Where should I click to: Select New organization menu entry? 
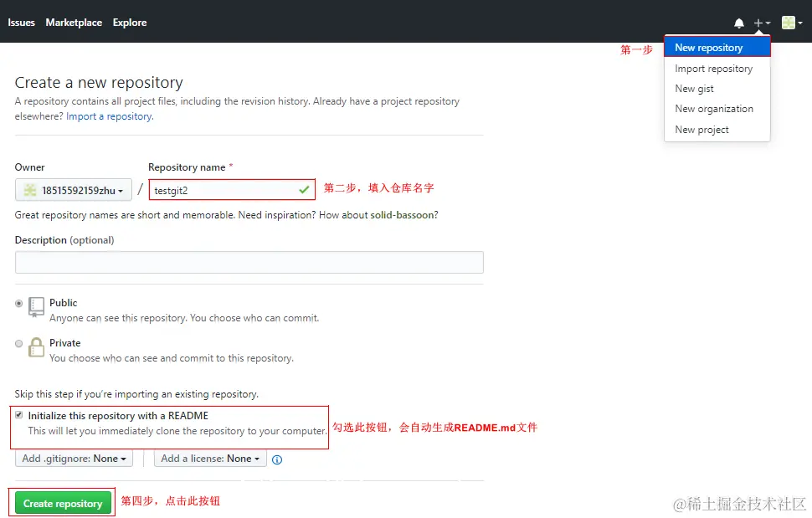coord(717,109)
